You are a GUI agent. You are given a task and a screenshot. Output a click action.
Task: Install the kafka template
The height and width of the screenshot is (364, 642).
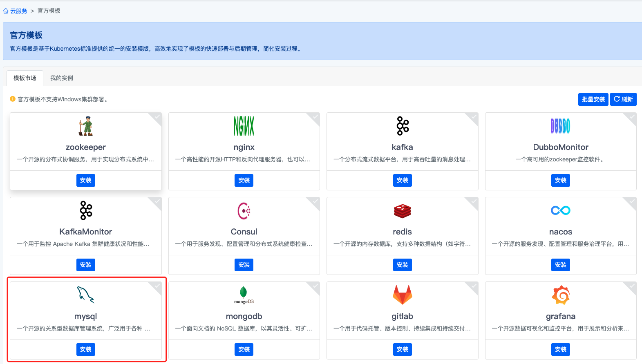click(x=403, y=180)
